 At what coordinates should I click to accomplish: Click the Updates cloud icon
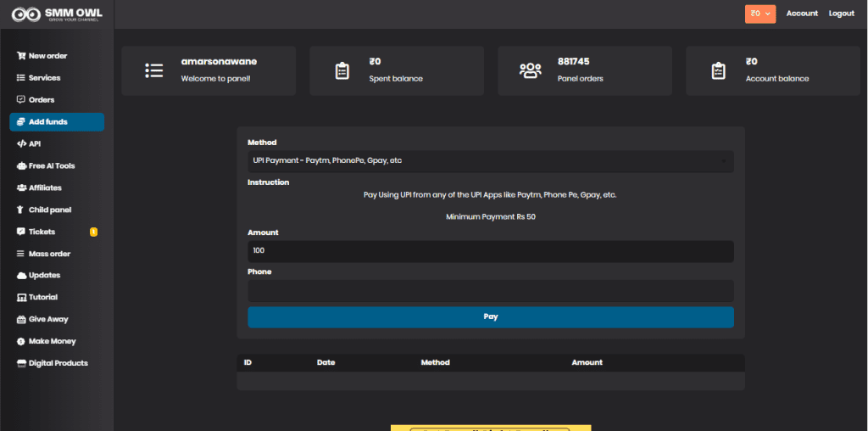pos(21,276)
